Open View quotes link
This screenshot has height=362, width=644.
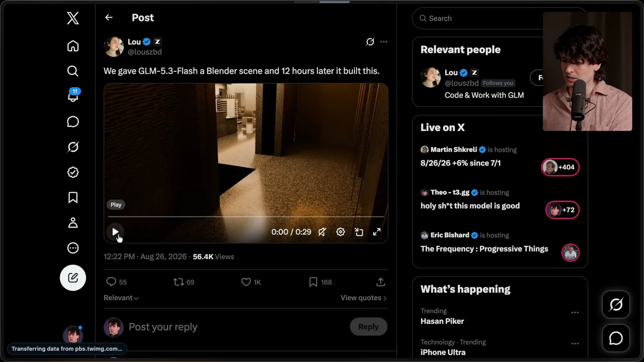[363, 298]
